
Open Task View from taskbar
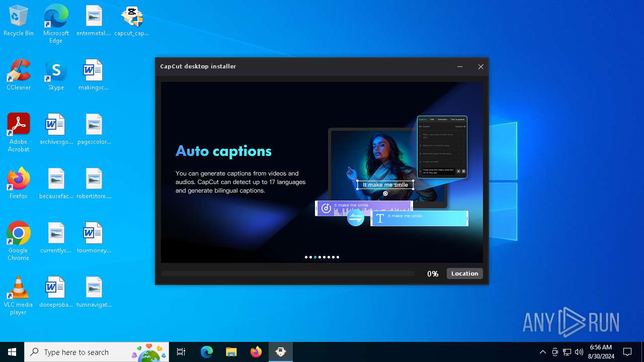[x=181, y=352]
